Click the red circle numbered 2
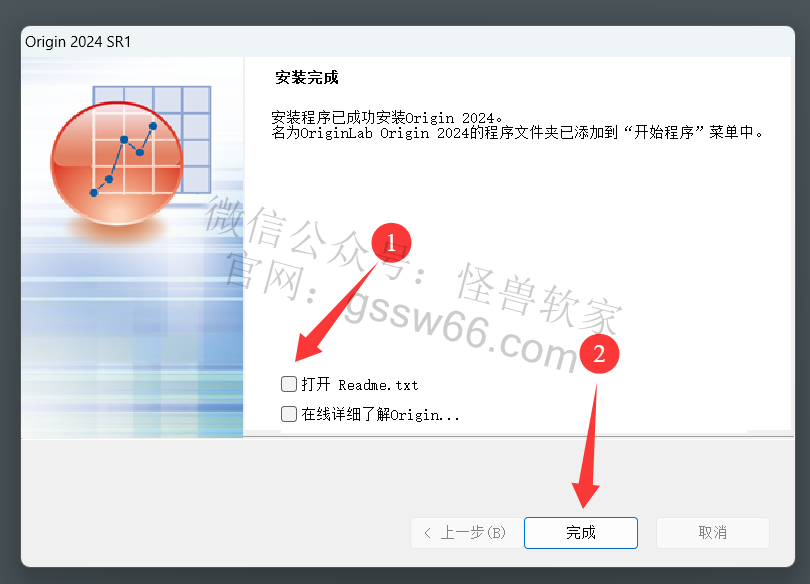The width and height of the screenshot is (810, 584). click(x=599, y=354)
